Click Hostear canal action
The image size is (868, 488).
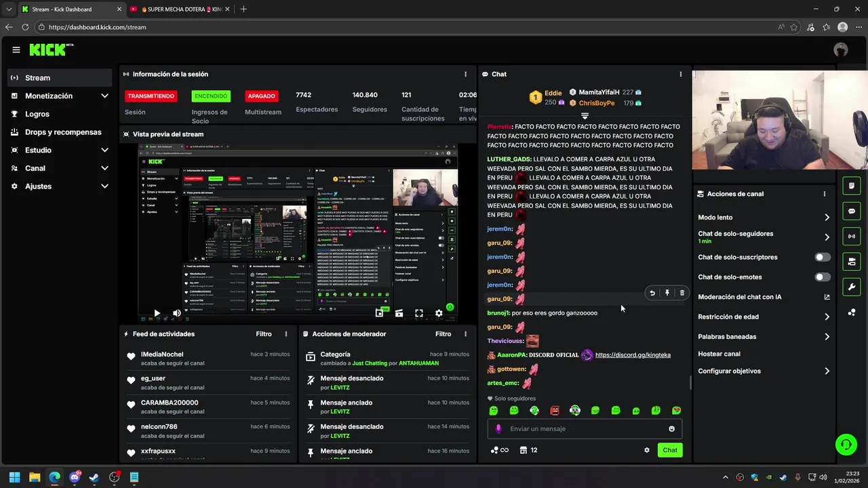click(x=719, y=354)
